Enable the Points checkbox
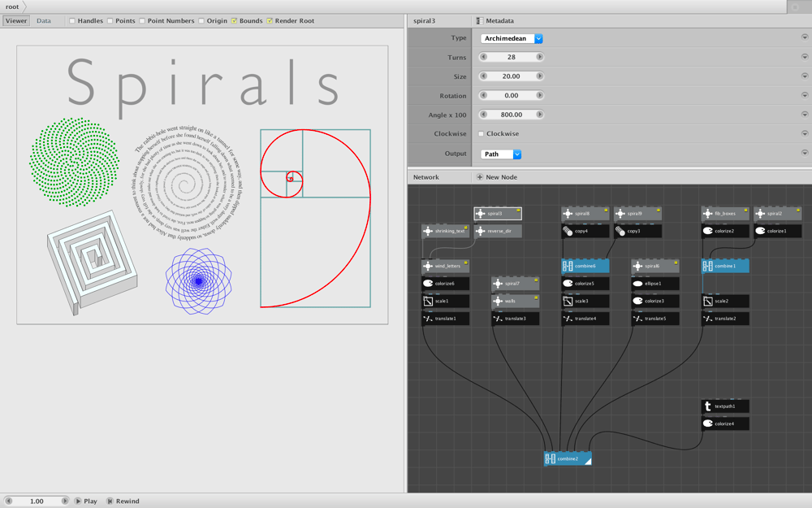Image resolution: width=812 pixels, height=508 pixels. pos(110,21)
